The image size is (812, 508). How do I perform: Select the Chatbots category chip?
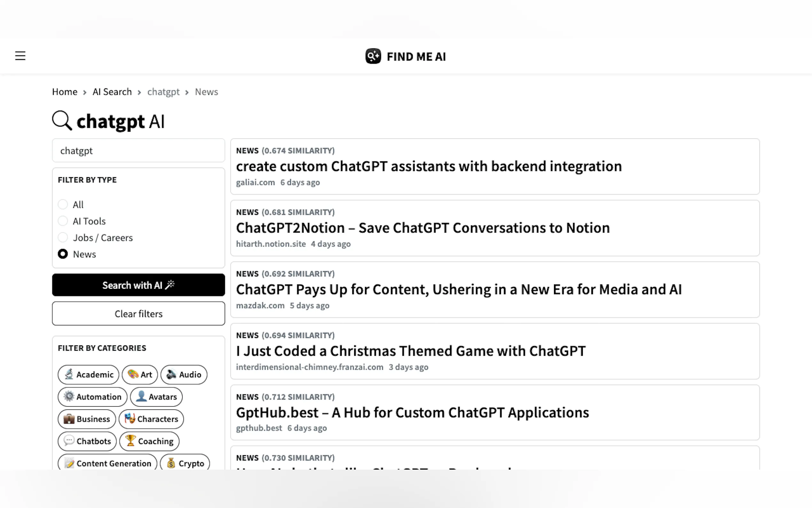tap(87, 441)
